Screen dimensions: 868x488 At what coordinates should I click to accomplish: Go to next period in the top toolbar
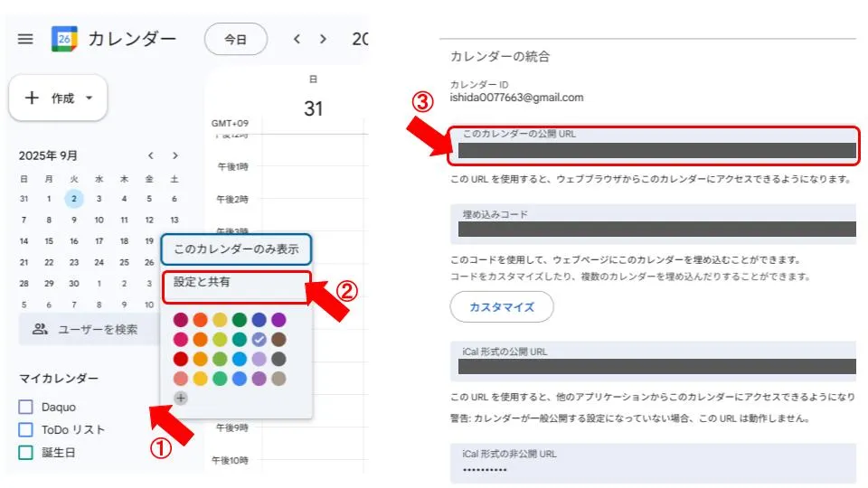[323, 39]
